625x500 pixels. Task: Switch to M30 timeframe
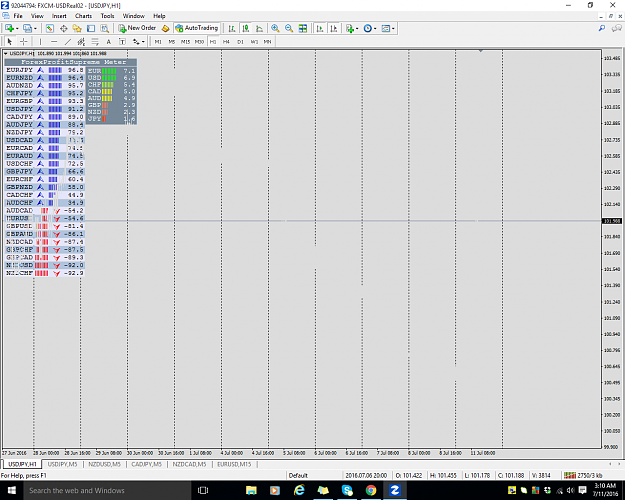coord(199,41)
